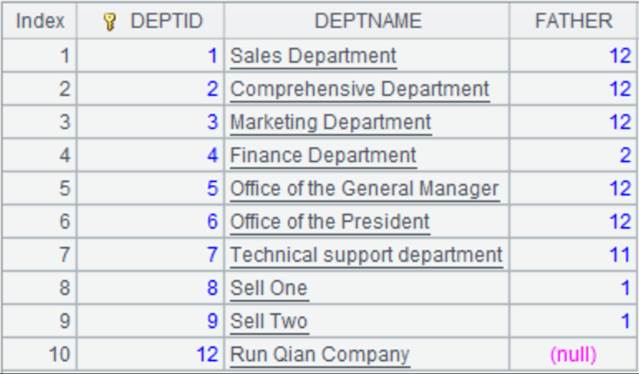Click DEPTID cell with value 12
Screen dimensions: 639x374
point(208,354)
